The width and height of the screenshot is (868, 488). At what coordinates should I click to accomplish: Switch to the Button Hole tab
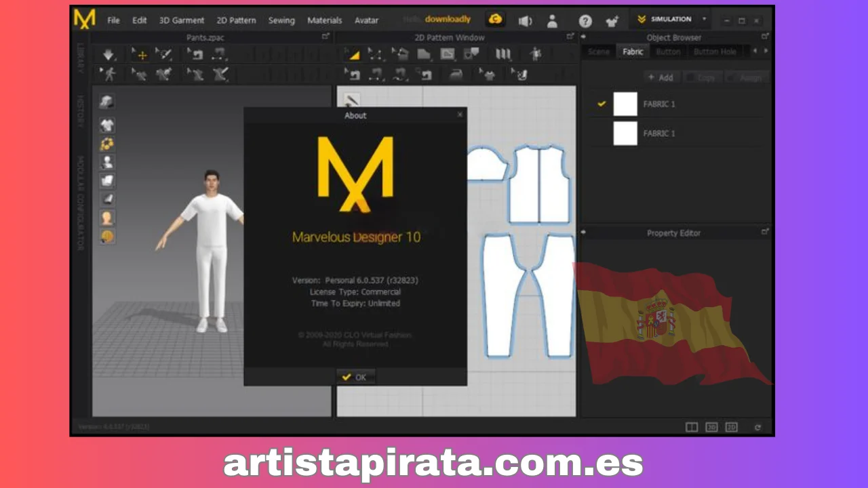point(715,52)
